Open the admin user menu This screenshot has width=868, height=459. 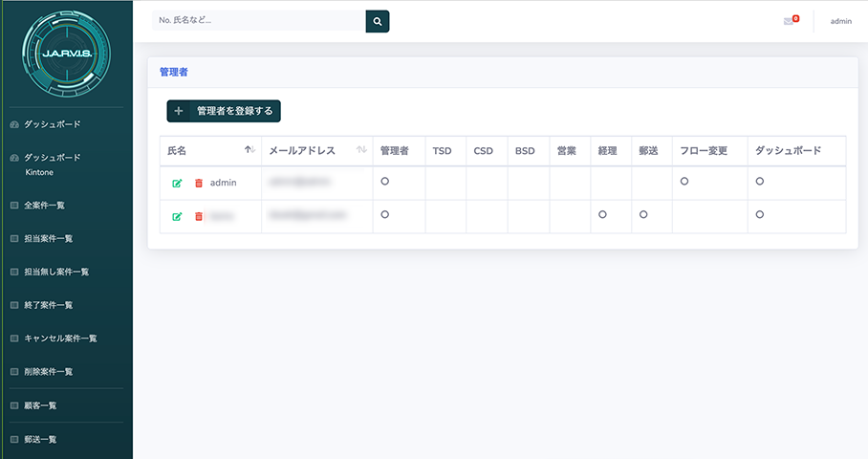click(x=840, y=21)
